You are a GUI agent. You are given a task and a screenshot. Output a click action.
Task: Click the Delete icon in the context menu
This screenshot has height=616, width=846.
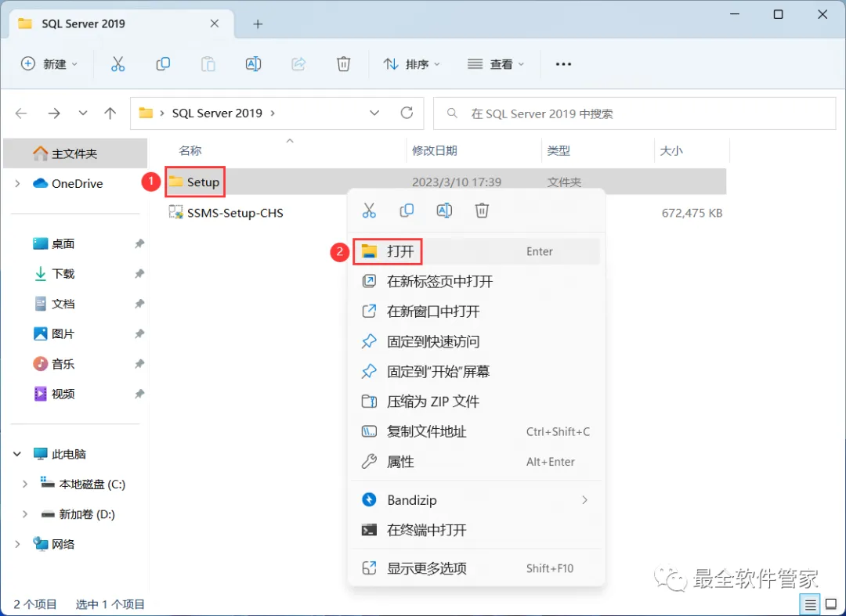482,211
